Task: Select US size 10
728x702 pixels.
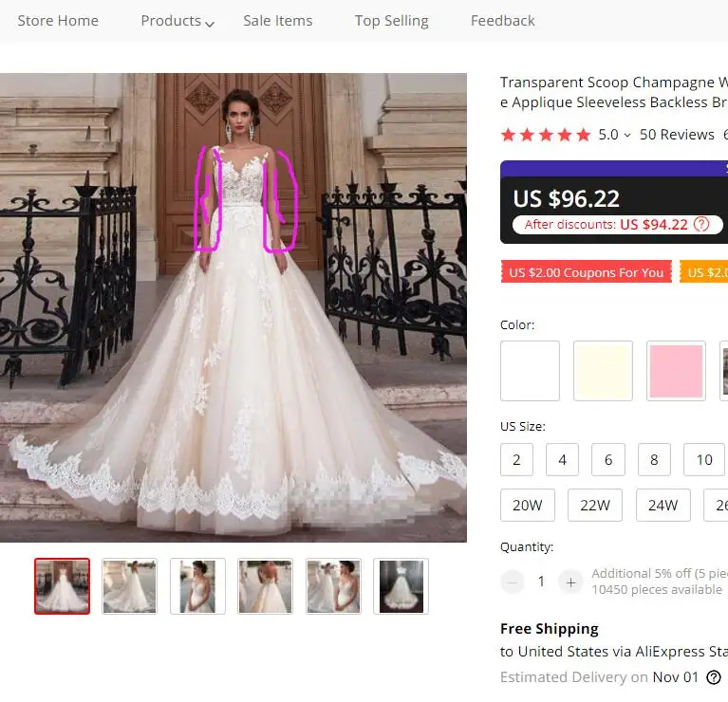Action: [704, 459]
